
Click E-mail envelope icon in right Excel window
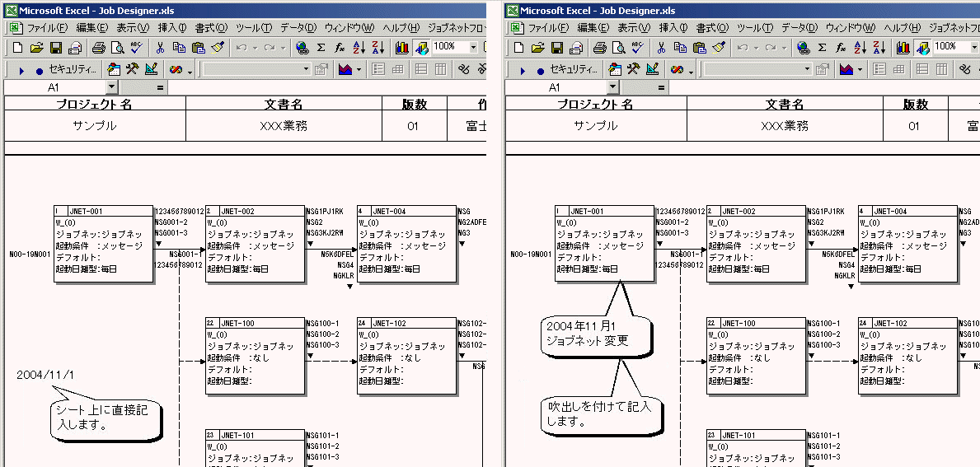click(x=575, y=48)
